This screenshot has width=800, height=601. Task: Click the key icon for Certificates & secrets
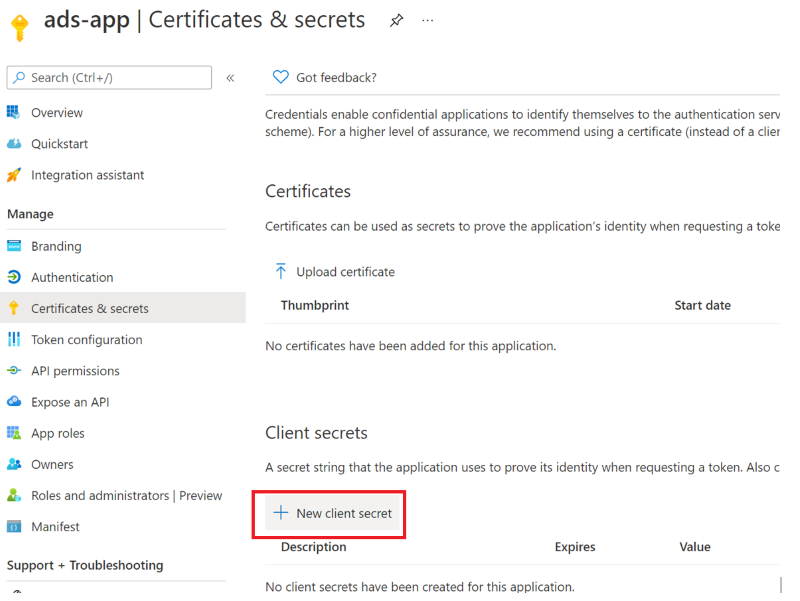[x=14, y=308]
